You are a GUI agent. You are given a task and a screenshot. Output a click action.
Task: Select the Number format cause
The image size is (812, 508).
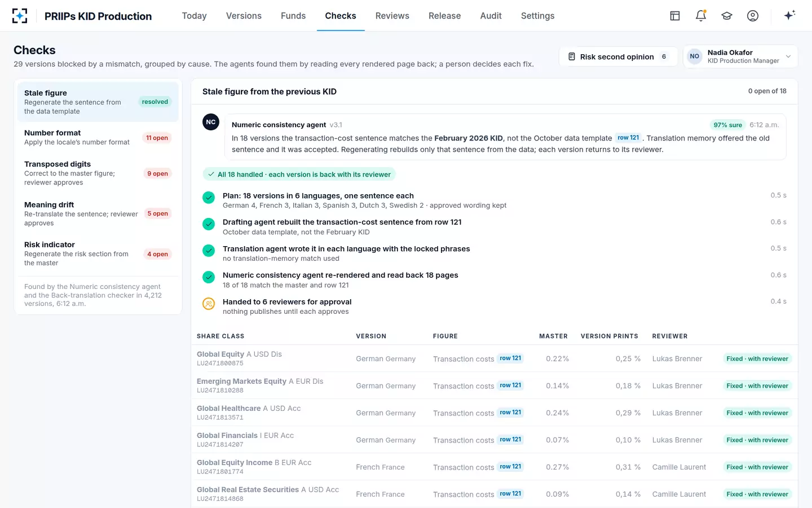[98, 138]
